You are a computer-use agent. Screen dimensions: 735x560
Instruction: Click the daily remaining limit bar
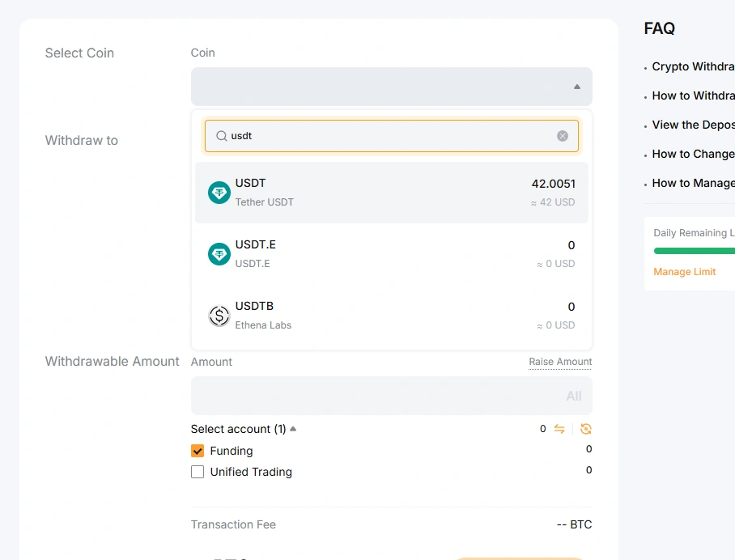pyautogui.click(x=695, y=251)
